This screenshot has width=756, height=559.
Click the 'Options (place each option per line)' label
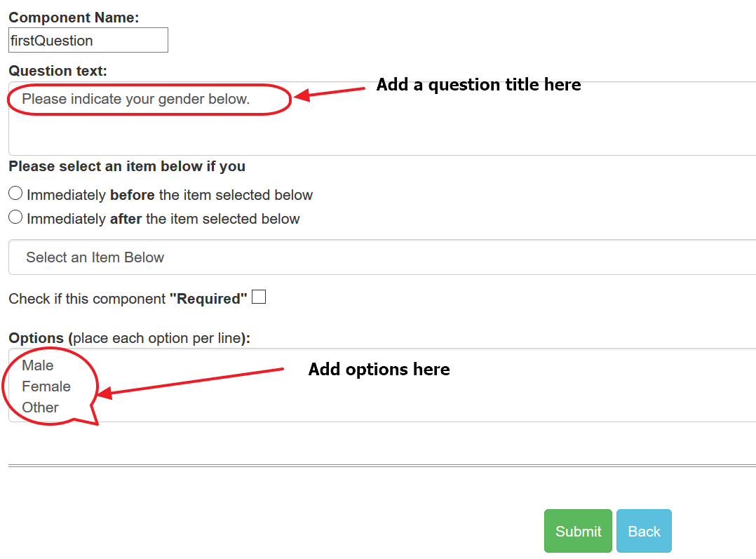pyautogui.click(x=130, y=338)
